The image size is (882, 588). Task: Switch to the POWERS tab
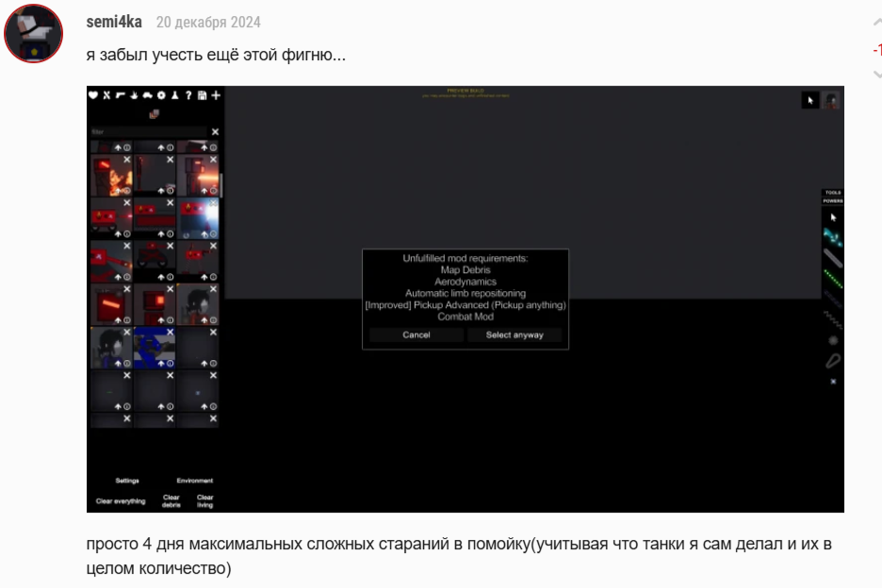point(833,201)
